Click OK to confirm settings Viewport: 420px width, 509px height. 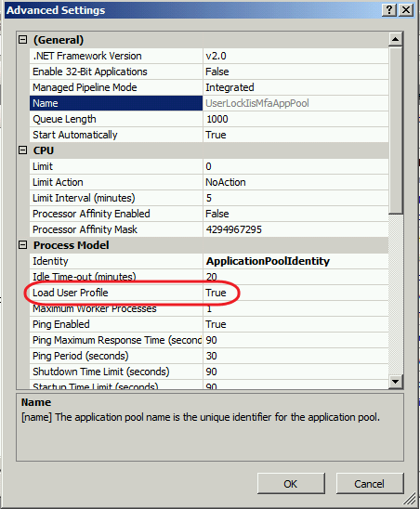(291, 484)
